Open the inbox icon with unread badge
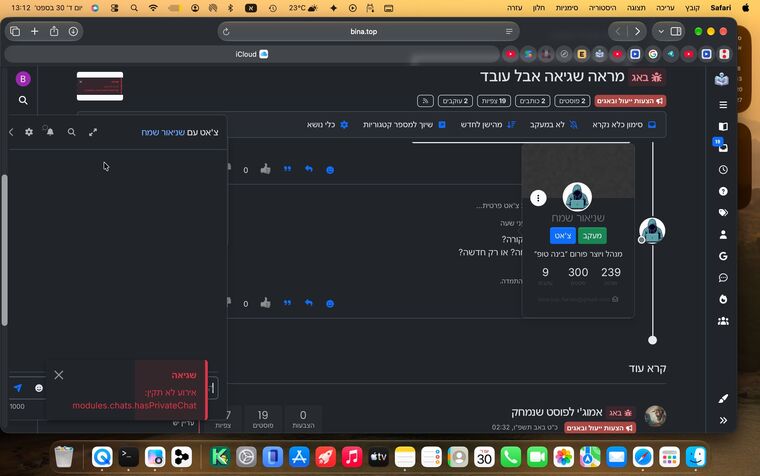The image size is (760, 476). coord(722,146)
